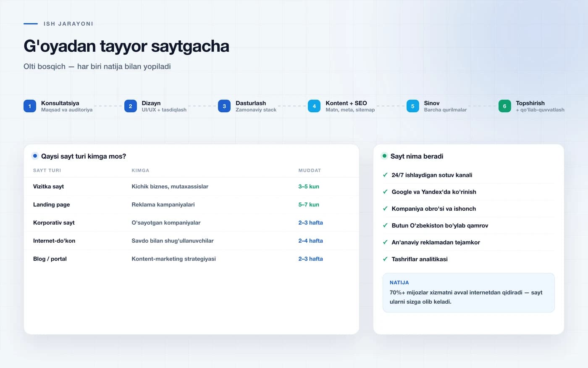Click '3–5 kun' duration for Vizitka sayt

point(309,186)
